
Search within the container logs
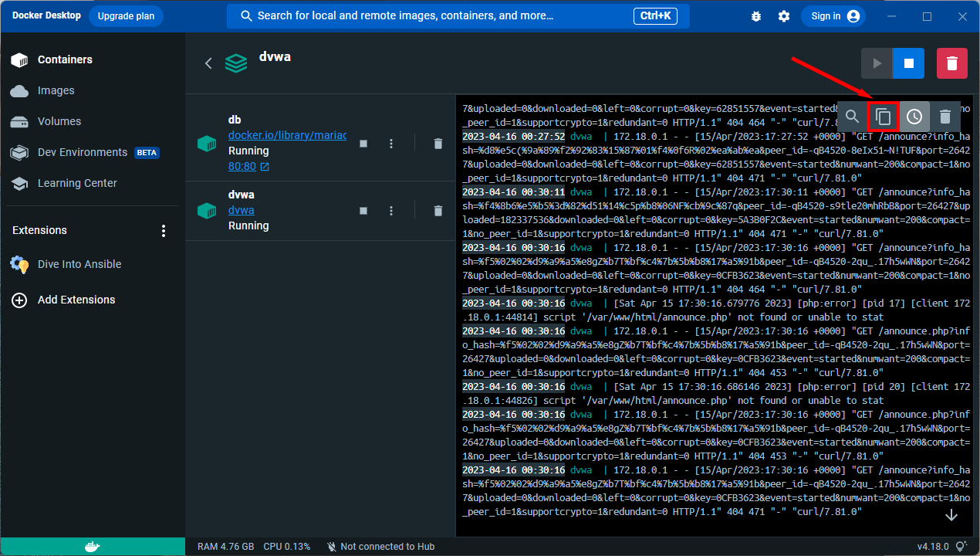tap(852, 116)
